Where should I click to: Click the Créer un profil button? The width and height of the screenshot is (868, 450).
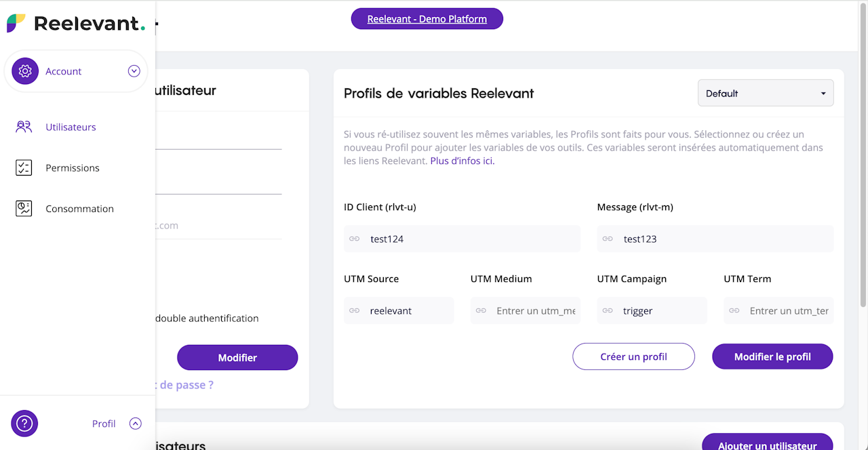pyautogui.click(x=633, y=356)
